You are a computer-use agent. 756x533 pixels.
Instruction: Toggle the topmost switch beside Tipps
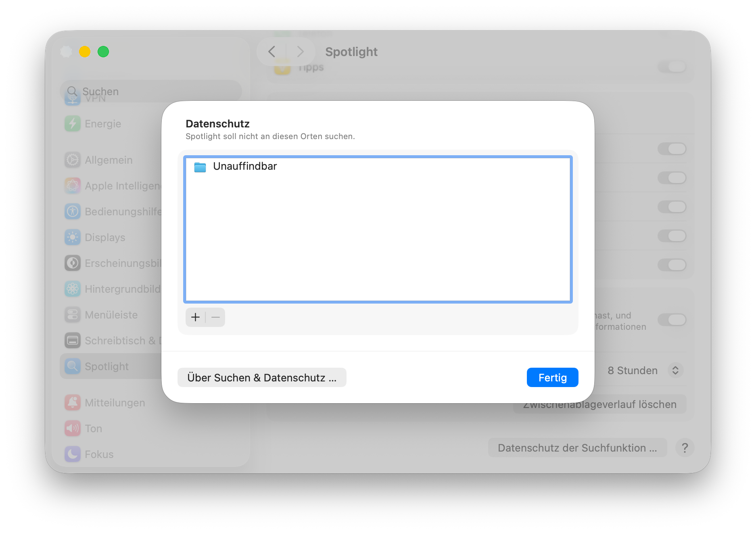672,67
